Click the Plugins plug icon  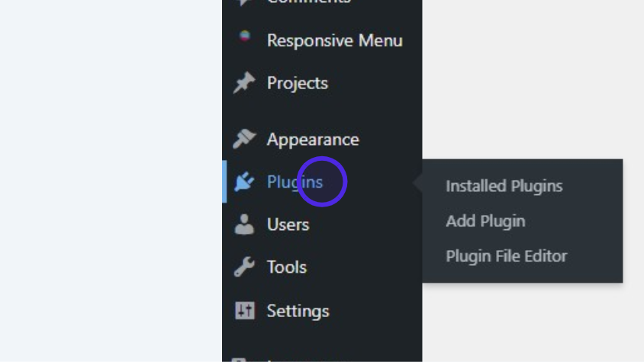(x=244, y=182)
